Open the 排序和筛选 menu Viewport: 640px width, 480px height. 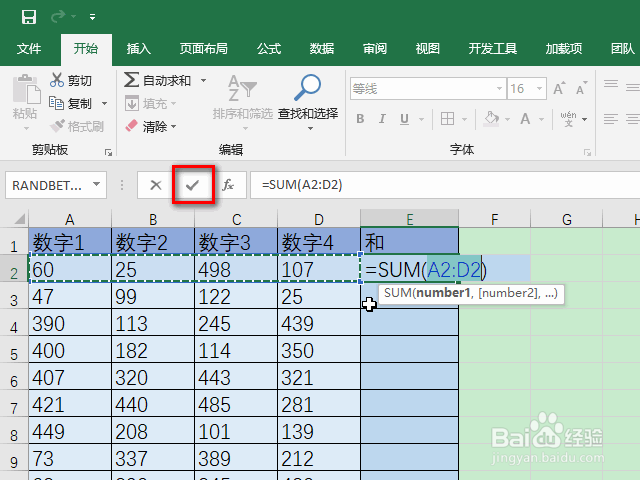click(x=243, y=102)
